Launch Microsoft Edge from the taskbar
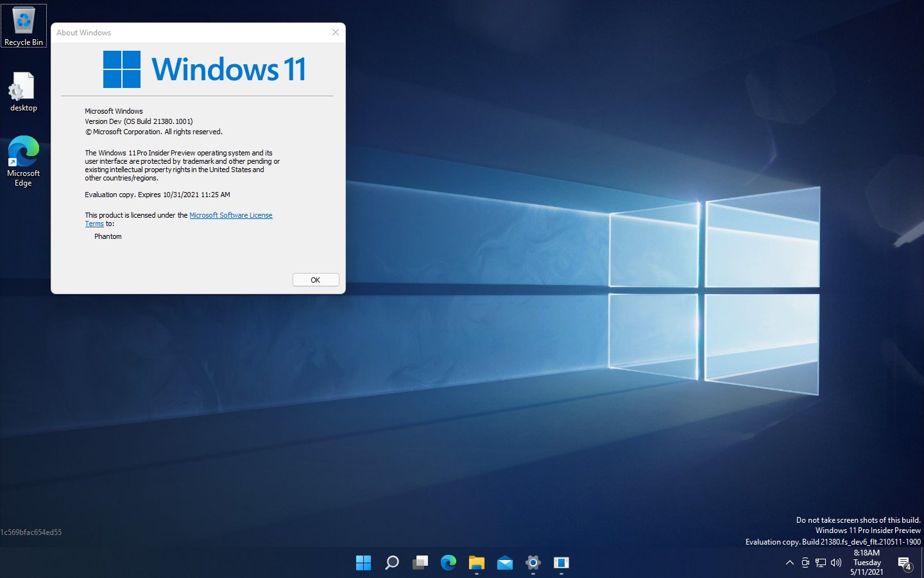 [448, 563]
